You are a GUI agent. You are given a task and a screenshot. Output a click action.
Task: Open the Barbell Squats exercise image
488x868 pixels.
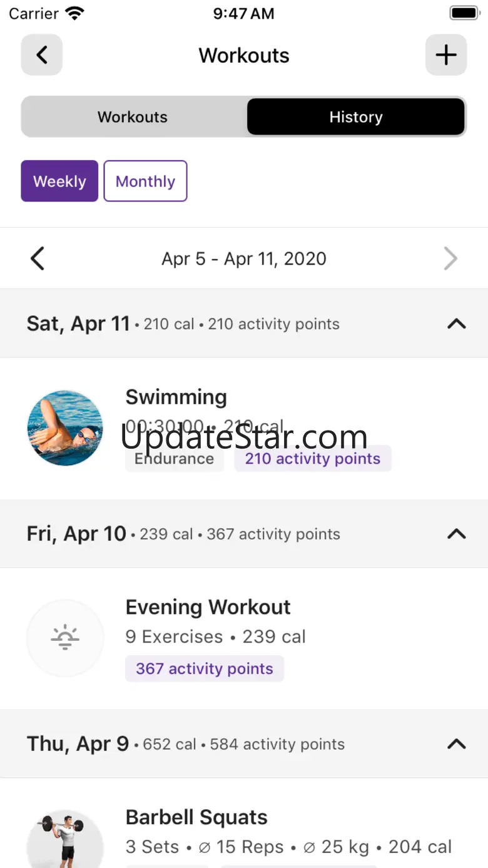(65, 839)
